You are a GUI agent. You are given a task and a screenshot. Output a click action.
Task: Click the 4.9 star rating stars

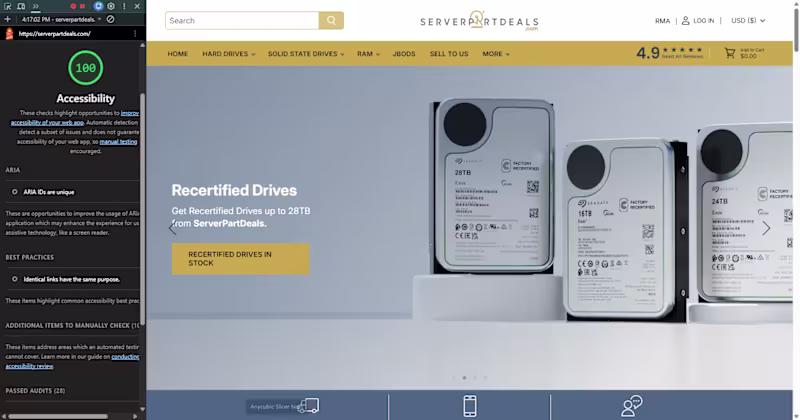click(682, 50)
